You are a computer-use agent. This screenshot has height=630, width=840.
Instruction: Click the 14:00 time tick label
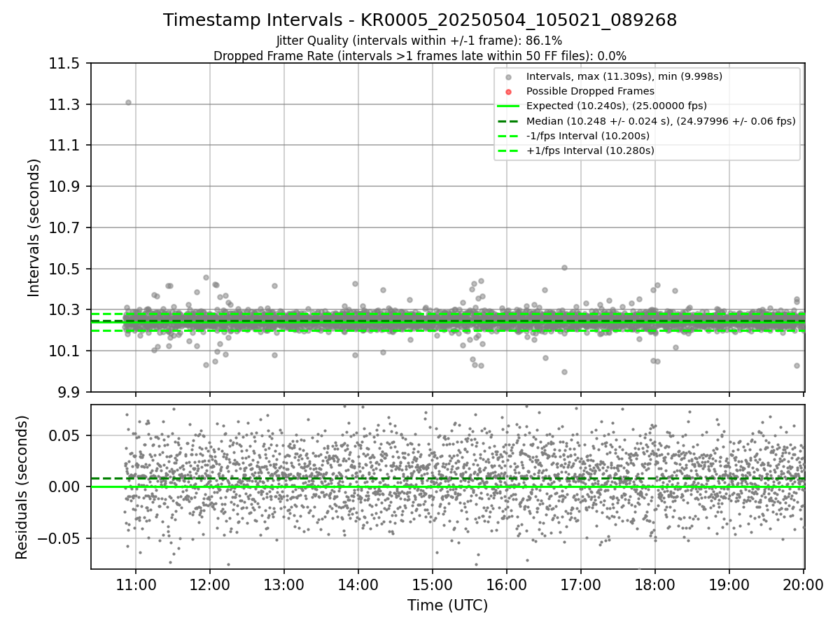(x=358, y=585)
